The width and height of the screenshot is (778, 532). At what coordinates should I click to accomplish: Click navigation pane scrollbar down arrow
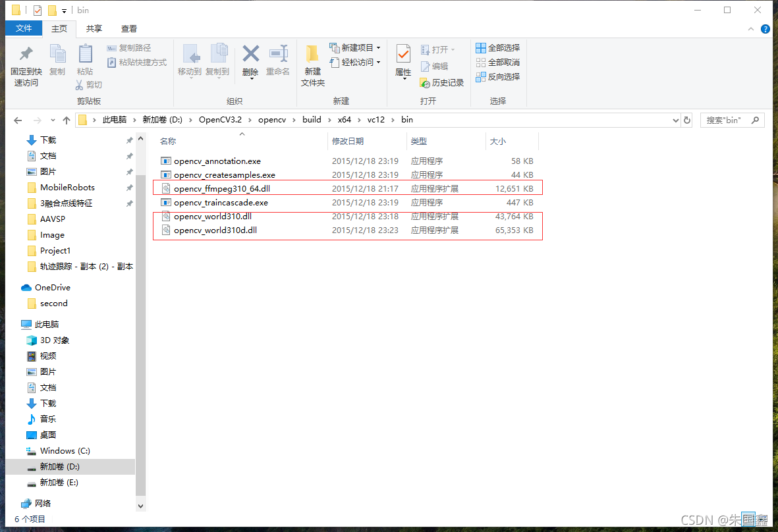click(140, 506)
